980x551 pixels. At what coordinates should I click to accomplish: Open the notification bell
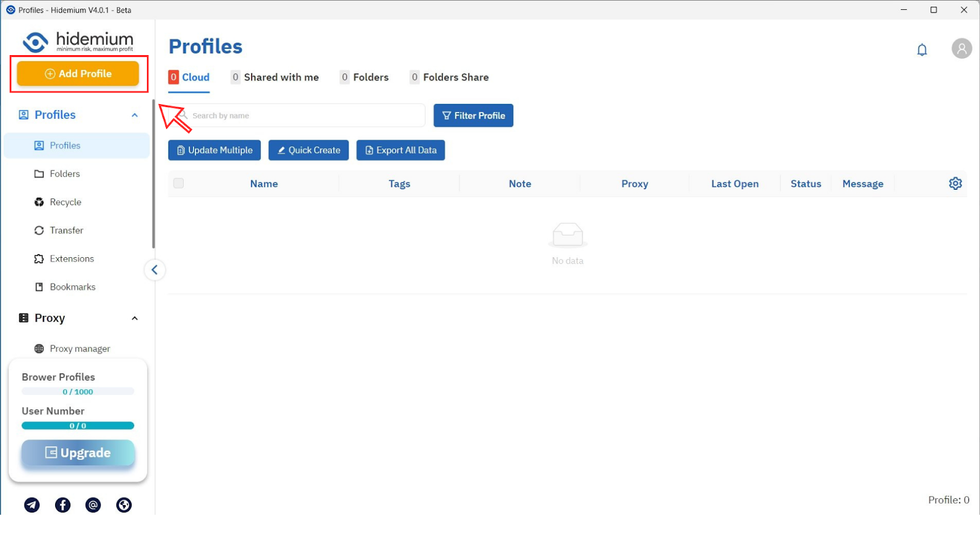coord(922,50)
